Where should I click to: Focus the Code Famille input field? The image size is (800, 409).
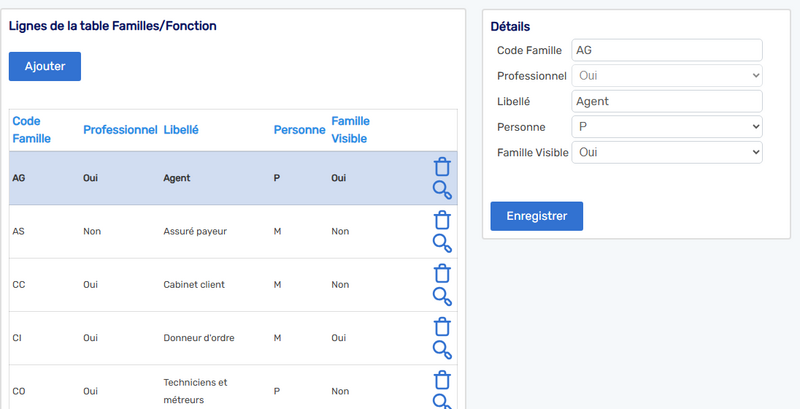click(667, 50)
